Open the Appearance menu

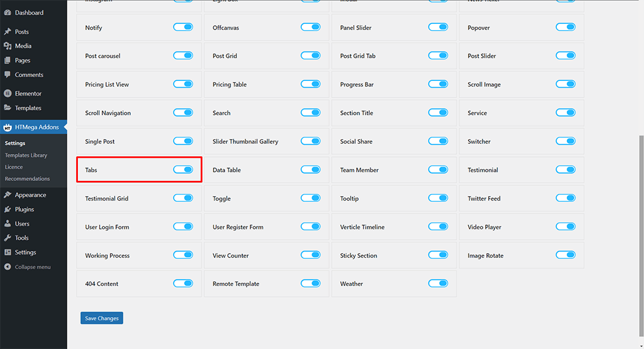[x=31, y=195]
